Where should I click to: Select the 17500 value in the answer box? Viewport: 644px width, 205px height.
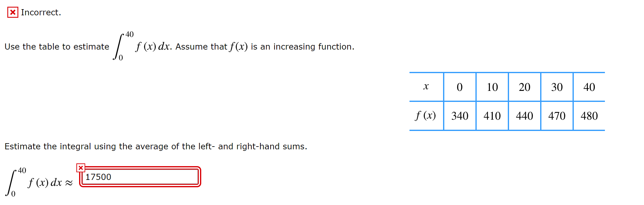98,177
